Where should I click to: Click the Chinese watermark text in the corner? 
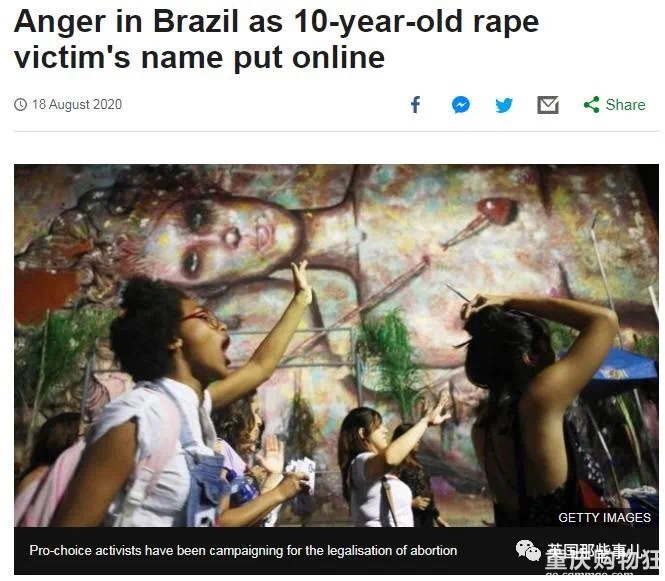tap(600, 558)
